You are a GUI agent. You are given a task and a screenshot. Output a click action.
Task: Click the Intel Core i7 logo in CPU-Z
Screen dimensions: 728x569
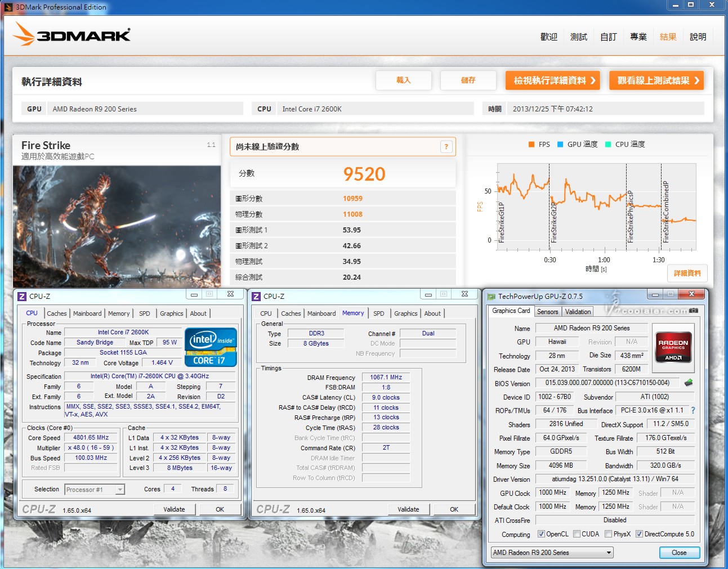click(211, 347)
